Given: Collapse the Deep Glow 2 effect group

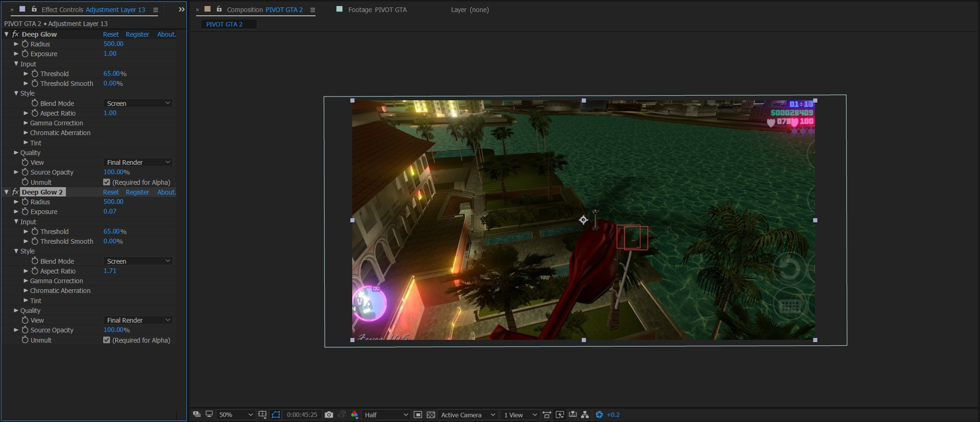Looking at the screenshot, I should pyautogui.click(x=7, y=192).
